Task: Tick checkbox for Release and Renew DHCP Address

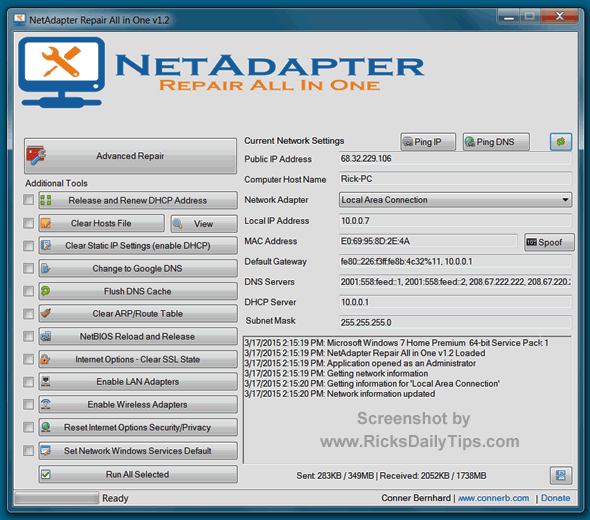Action: point(29,200)
